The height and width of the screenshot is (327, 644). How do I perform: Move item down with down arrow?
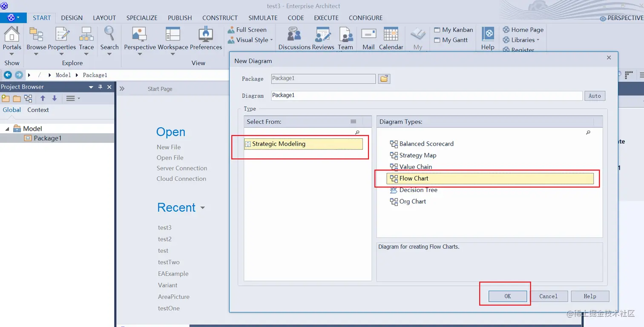pyautogui.click(x=55, y=98)
